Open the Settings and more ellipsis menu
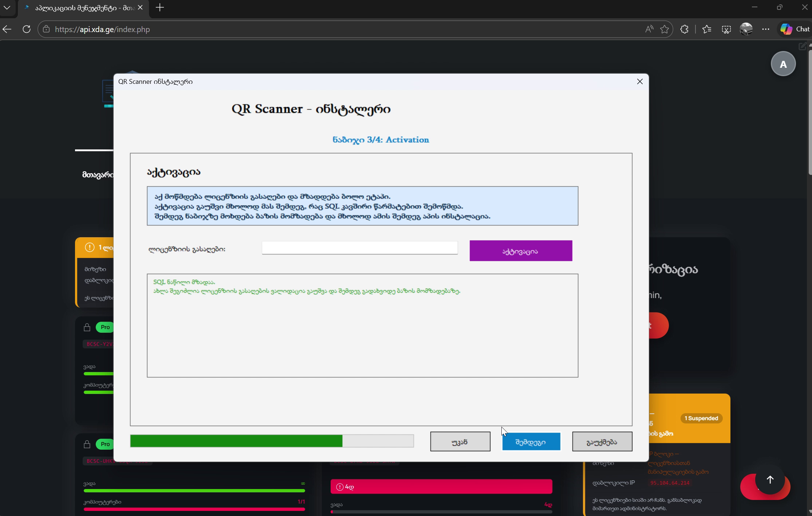This screenshot has height=516, width=812. [x=766, y=29]
